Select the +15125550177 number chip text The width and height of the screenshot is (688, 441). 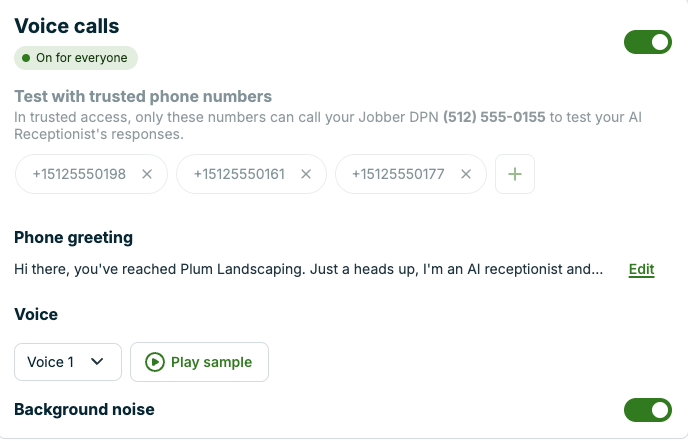coord(398,174)
